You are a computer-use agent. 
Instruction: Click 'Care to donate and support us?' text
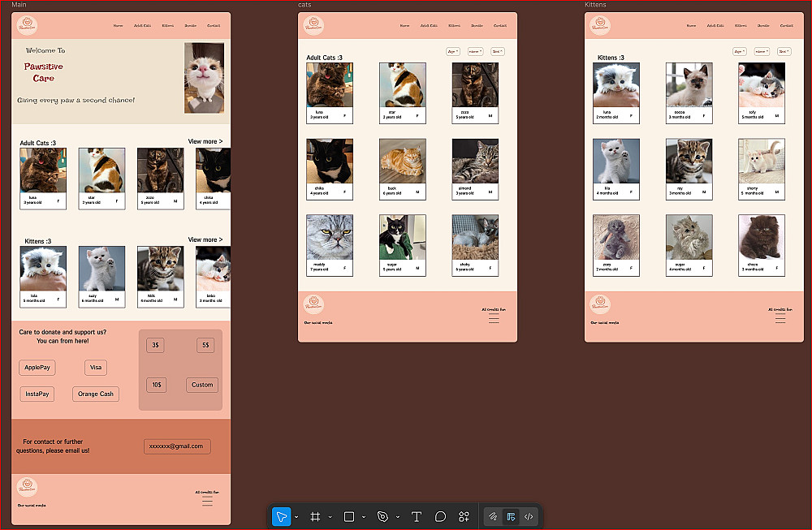(x=63, y=332)
